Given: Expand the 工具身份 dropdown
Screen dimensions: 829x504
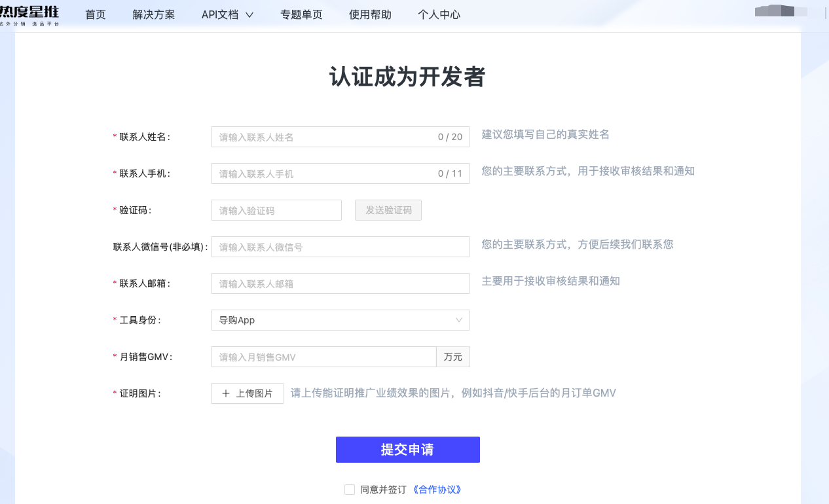Looking at the screenshot, I should 340,320.
